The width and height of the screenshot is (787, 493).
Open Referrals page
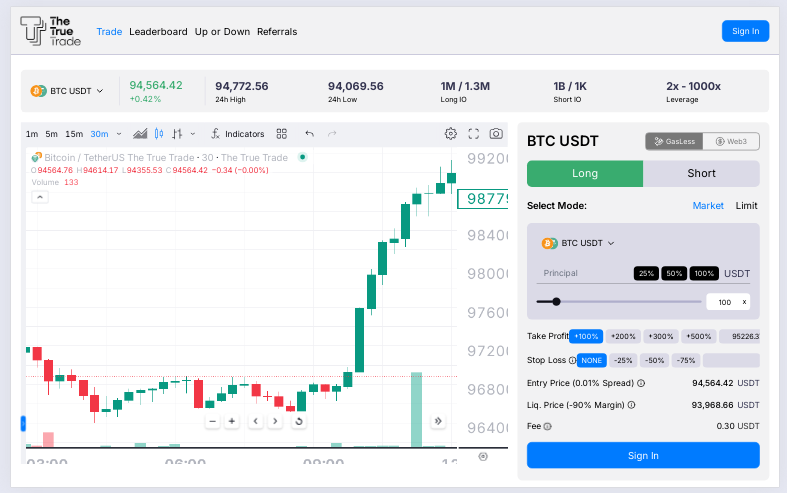277,32
